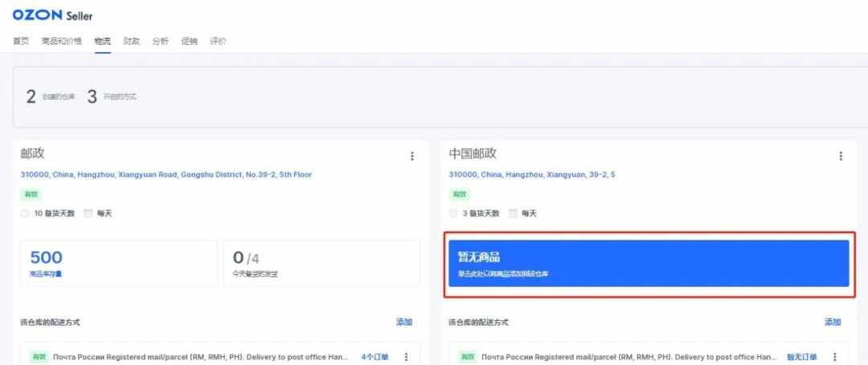This screenshot has width=868, height=365.
Task: Click 该仓库的配送方式 heading in 邮政 card
Action: click(x=51, y=322)
